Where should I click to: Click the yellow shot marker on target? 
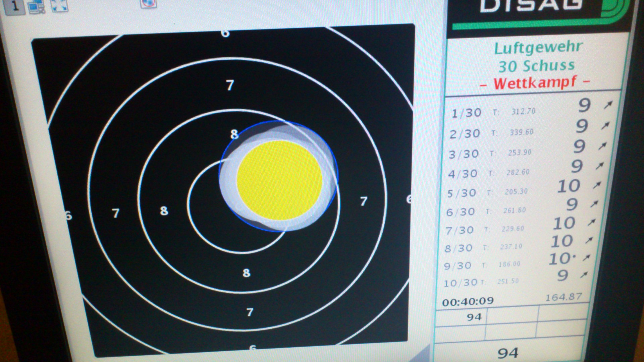[x=279, y=180]
